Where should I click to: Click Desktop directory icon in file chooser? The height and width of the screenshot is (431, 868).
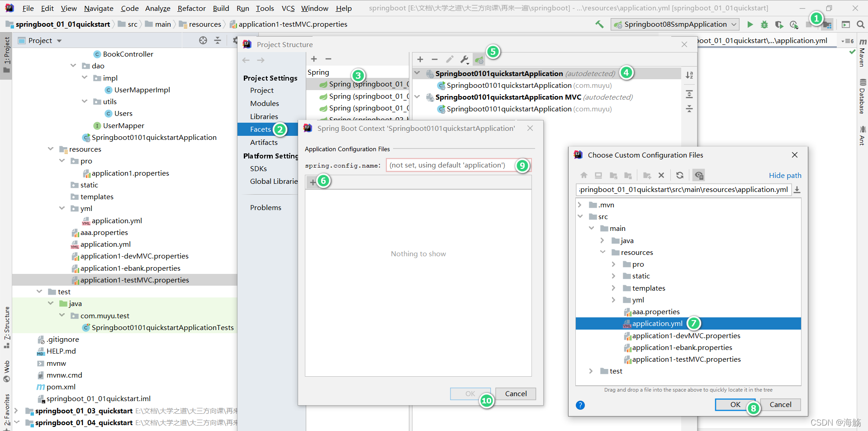pos(598,175)
